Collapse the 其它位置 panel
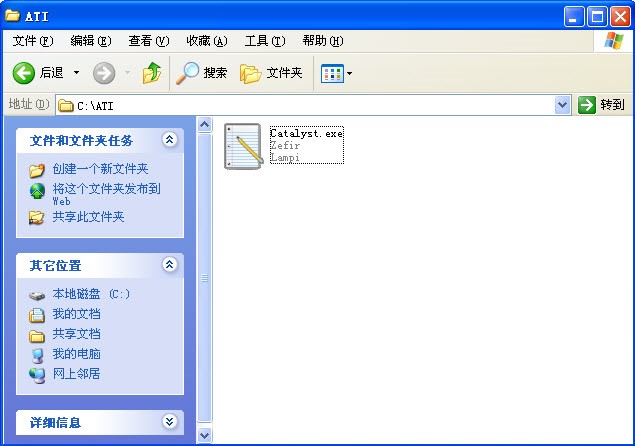This screenshot has width=635, height=446. (x=169, y=265)
